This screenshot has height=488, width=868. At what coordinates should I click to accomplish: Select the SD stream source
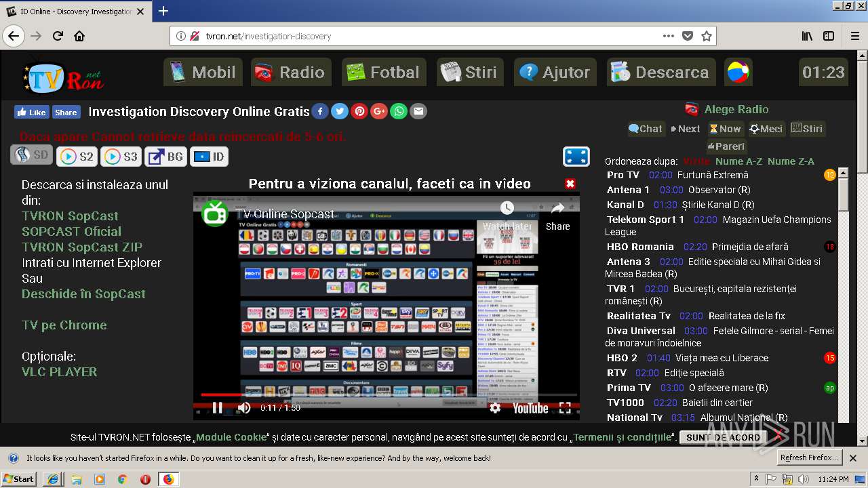(x=31, y=155)
